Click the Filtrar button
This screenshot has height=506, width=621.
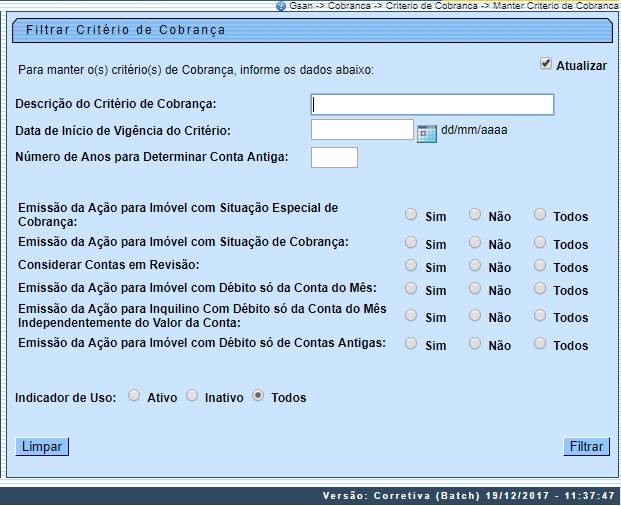click(x=586, y=447)
